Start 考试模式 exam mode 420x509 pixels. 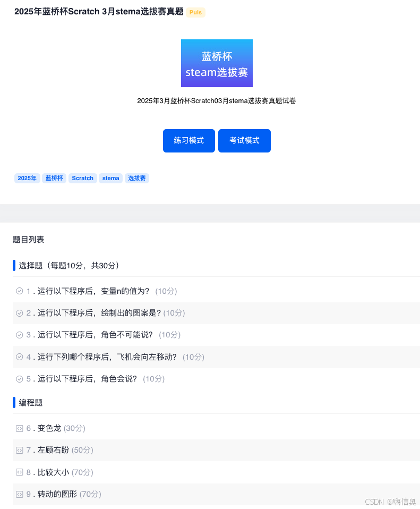[244, 141]
